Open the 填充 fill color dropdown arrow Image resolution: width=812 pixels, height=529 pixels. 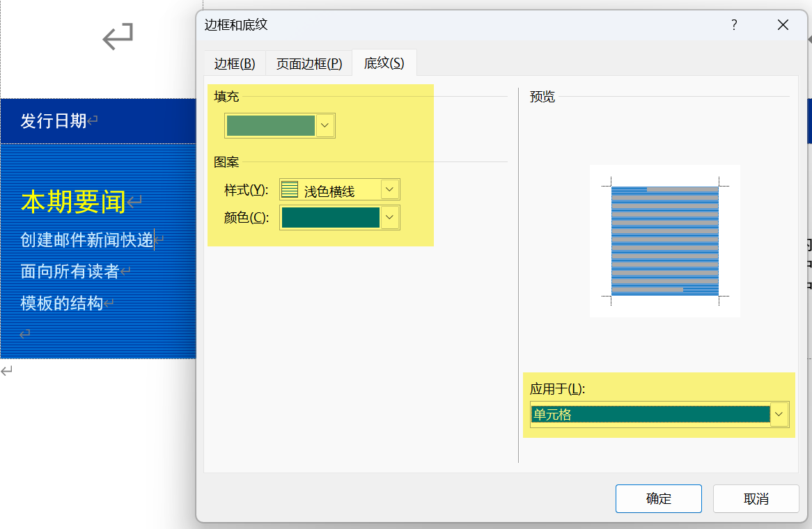coord(325,125)
